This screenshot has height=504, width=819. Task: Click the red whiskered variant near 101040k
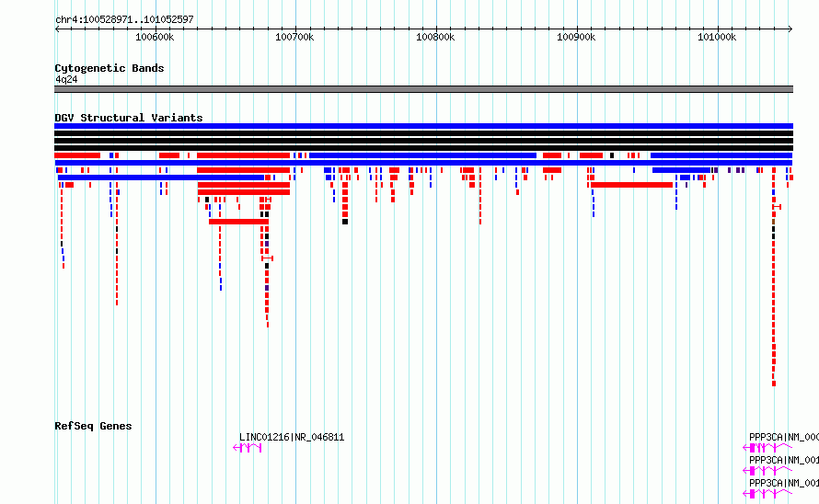coord(778,207)
